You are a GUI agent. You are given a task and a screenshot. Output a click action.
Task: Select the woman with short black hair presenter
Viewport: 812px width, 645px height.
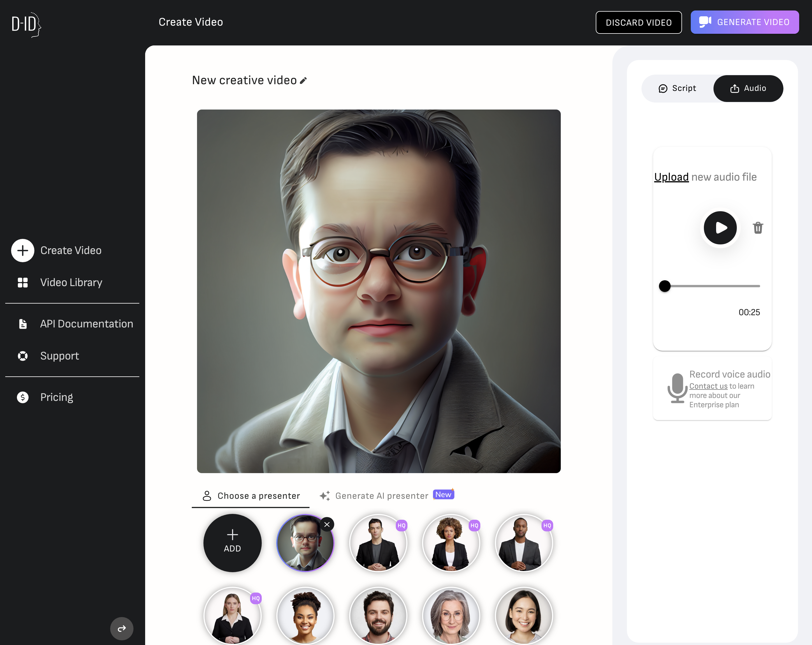pyautogui.click(x=523, y=616)
